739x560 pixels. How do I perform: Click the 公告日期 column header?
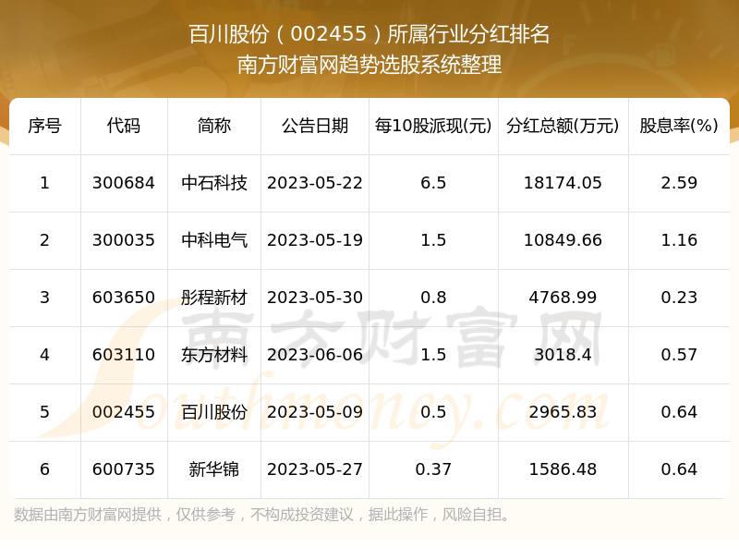click(x=315, y=126)
